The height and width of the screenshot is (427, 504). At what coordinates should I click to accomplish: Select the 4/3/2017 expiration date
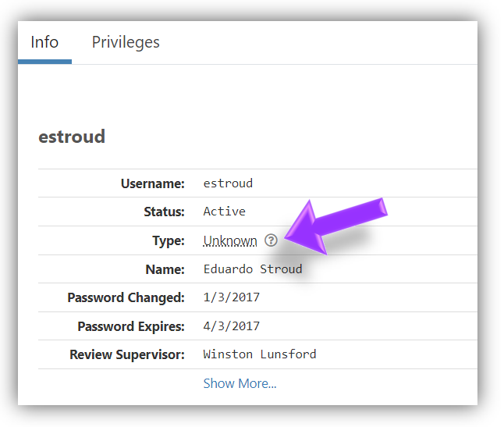click(231, 326)
